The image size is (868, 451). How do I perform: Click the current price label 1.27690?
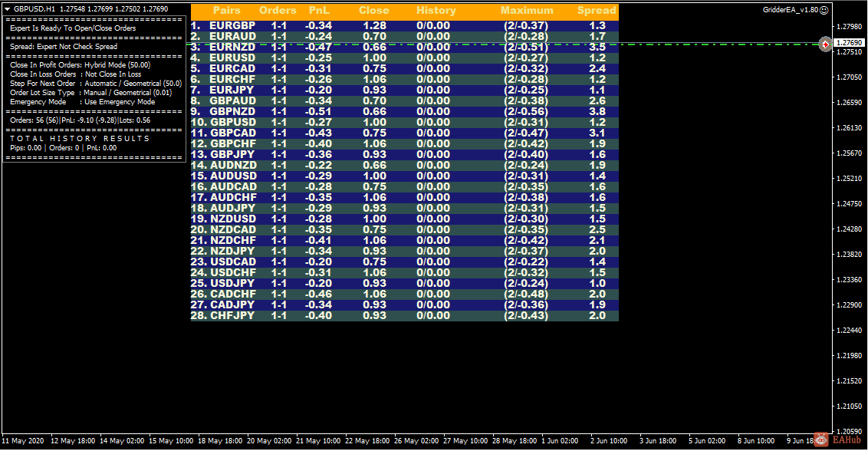(849, 43)
